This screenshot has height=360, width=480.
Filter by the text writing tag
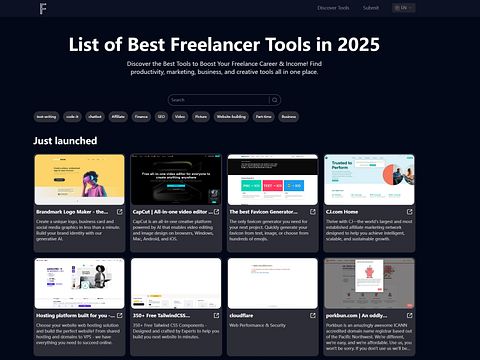(46, 117)
